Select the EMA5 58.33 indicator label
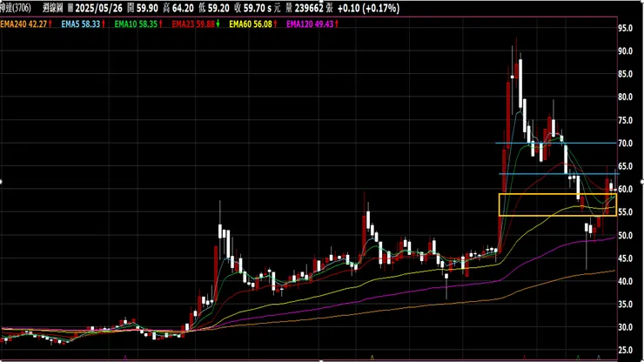The image size is (644, 362). point(80,24)
